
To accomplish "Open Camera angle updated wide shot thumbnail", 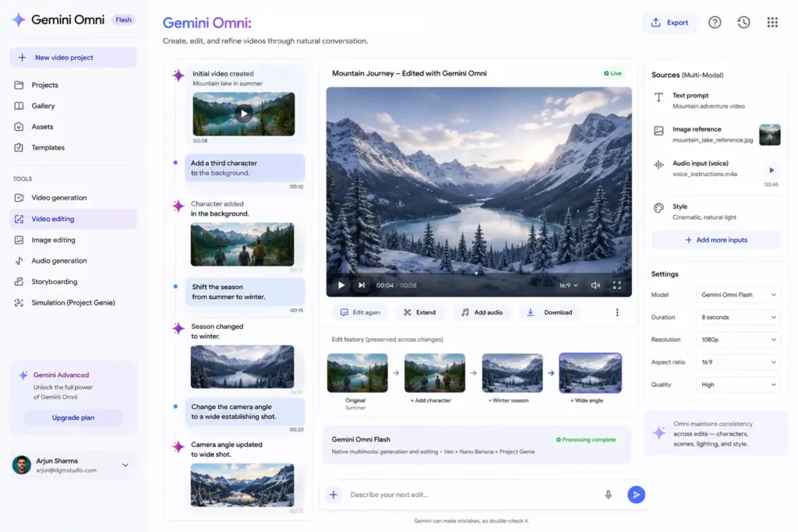I will [x=242, y=485].
